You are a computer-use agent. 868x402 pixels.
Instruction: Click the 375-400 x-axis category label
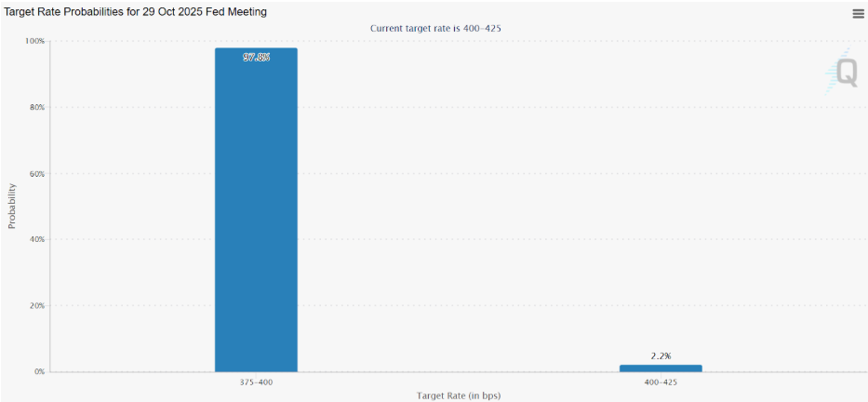(x=256, y=382)
